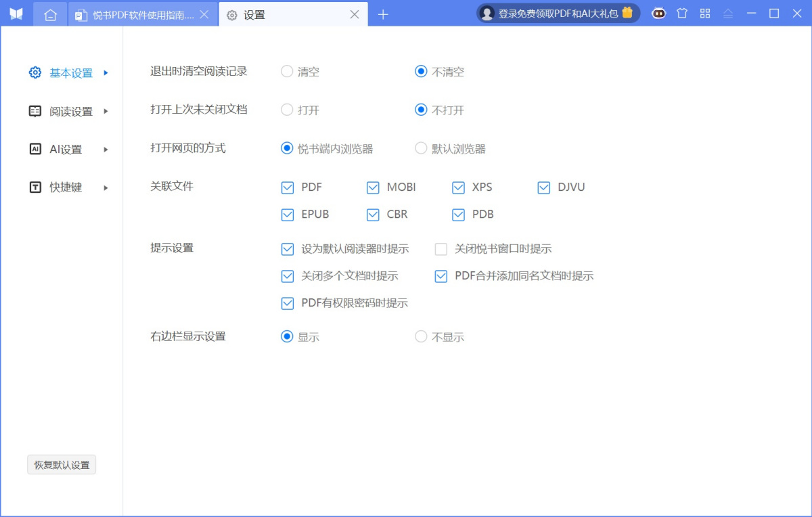The height and width of the screenshot is (517, 812).
Task: Select 清空 for clearing reading history
Action: pyautogui.click(x=286, y=72)
